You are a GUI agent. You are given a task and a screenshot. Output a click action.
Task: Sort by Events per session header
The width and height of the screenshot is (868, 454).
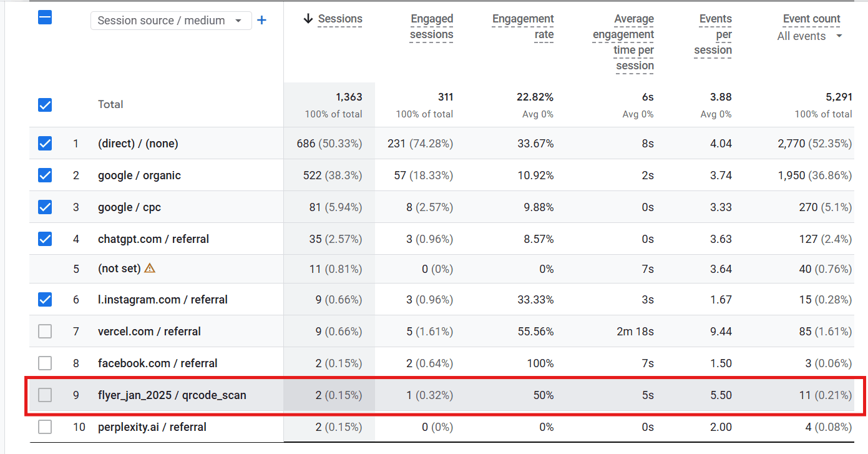point(713,34)
